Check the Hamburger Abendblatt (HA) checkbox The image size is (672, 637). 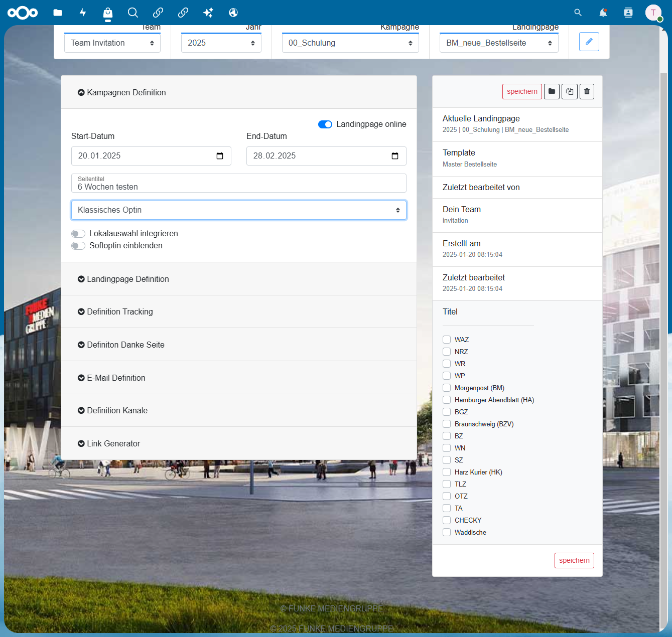click(x=447, y=400)
